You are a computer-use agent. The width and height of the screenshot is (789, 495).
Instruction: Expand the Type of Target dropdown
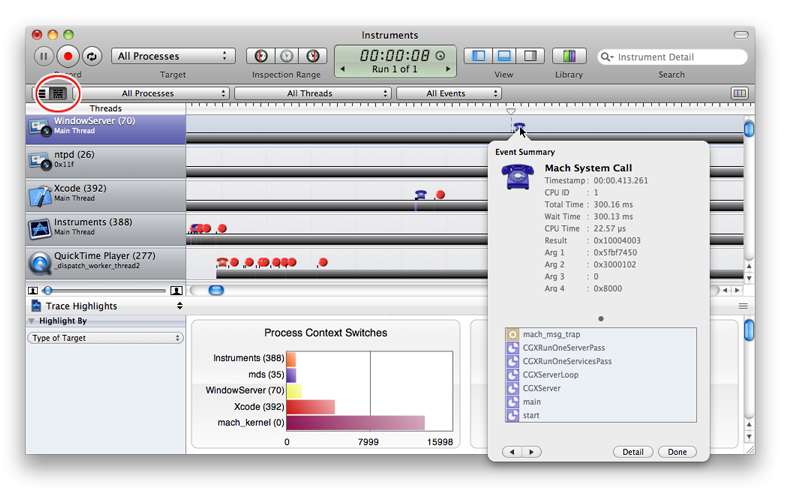(x=105, y=338)
